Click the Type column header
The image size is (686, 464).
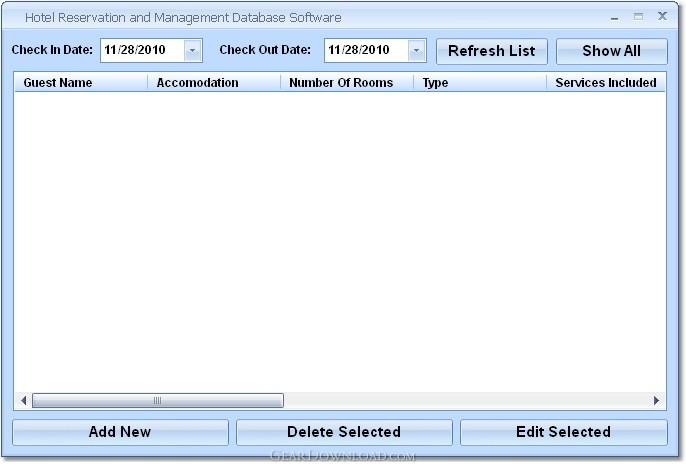tap(480, 83)
